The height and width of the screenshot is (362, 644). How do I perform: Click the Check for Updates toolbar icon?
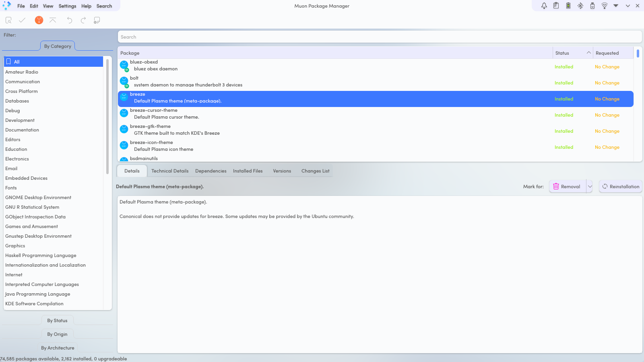tap(8, 20)
